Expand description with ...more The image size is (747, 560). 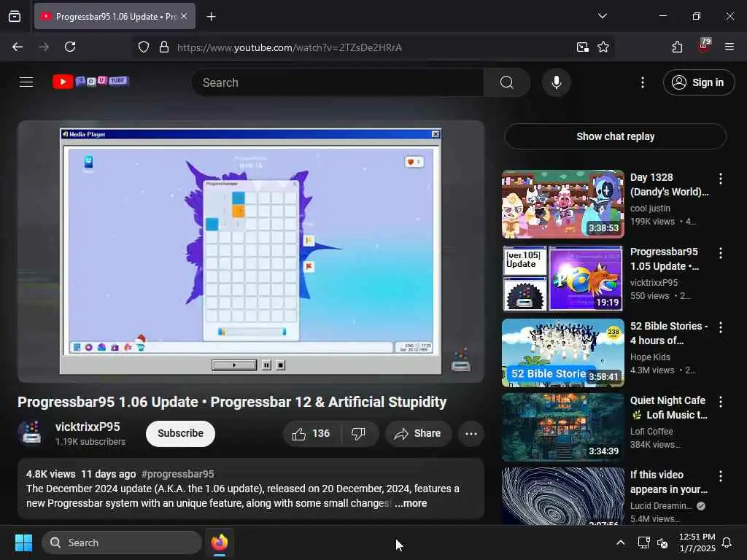(x=411, y=503)
